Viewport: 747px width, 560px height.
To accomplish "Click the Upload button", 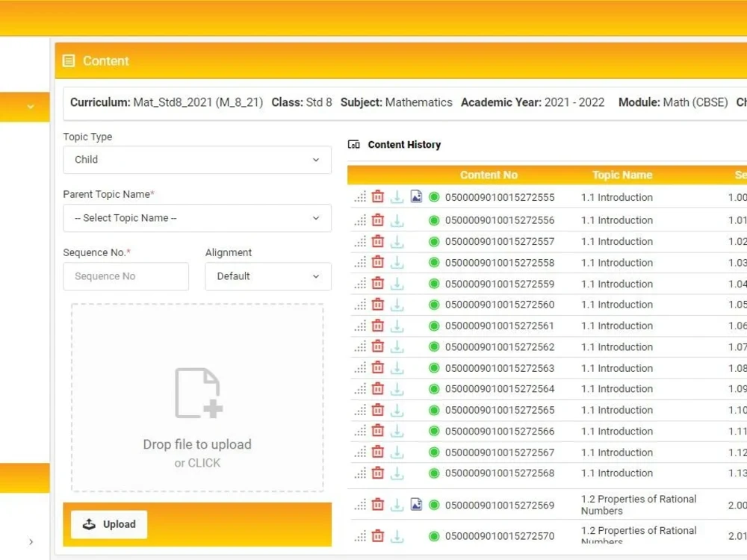I will [x=109, y=524].
